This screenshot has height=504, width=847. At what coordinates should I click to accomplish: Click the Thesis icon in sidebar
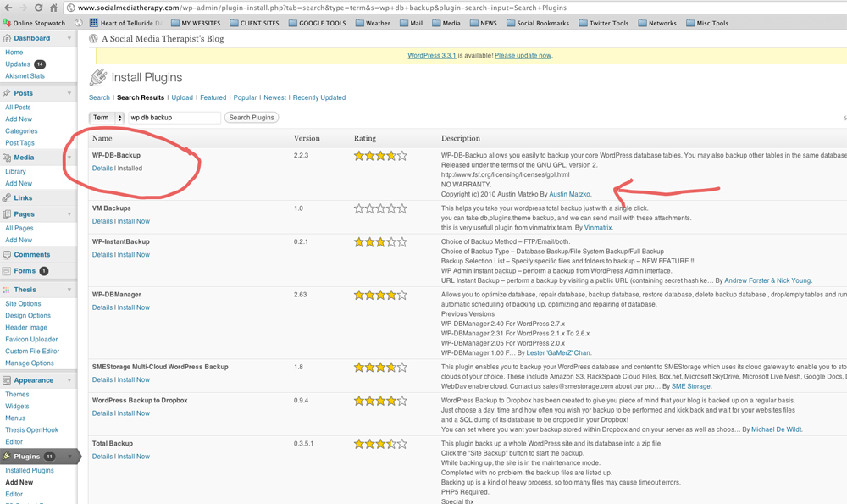tap(7, 290)
